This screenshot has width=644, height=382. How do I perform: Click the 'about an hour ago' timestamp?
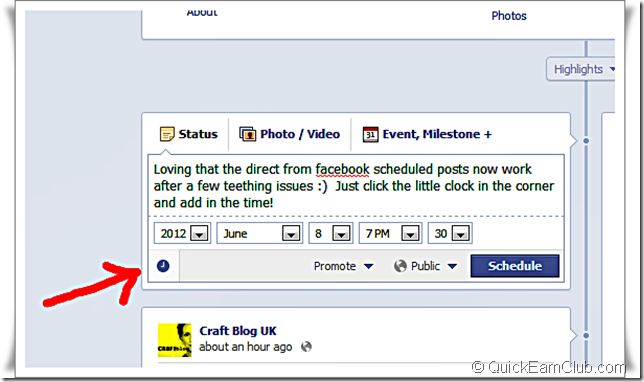pos(246,347)
